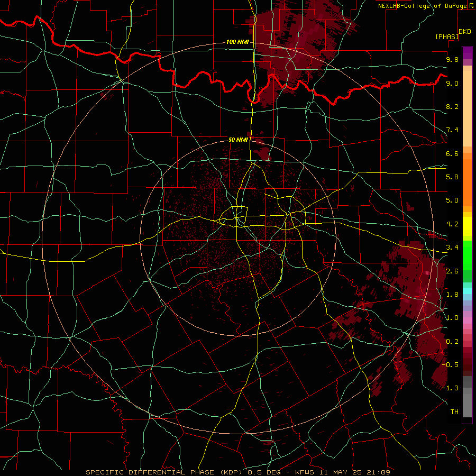Click the [PHAS] units label
The height and width of the screenshot is (476, 476).
[x=447, y=36]
